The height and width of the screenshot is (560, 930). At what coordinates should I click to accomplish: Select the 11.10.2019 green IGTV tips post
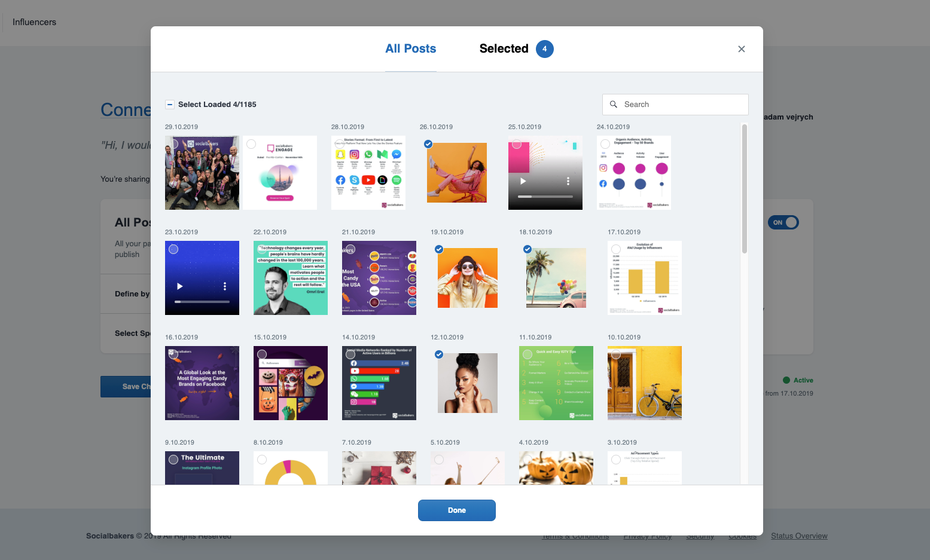coord(527,354)
